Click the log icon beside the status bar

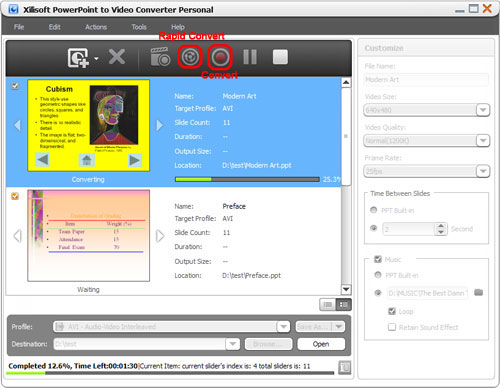tap(345, 367)
